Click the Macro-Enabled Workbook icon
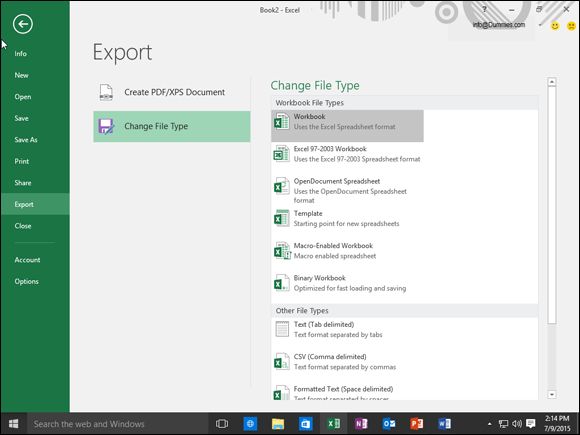The width and height of the screenshot is (580, 435). [282, 251]
